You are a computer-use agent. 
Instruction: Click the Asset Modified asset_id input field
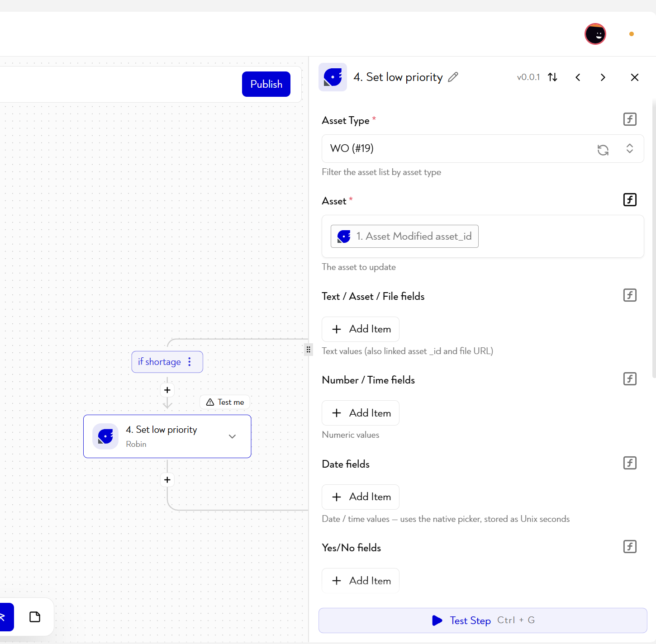click(483, 237)
